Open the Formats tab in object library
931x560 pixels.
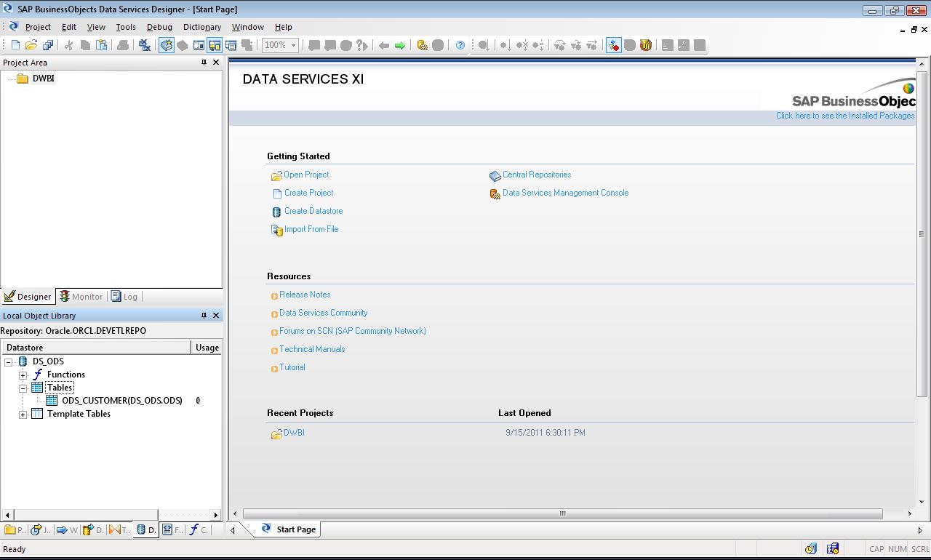(x=172, y=529)
